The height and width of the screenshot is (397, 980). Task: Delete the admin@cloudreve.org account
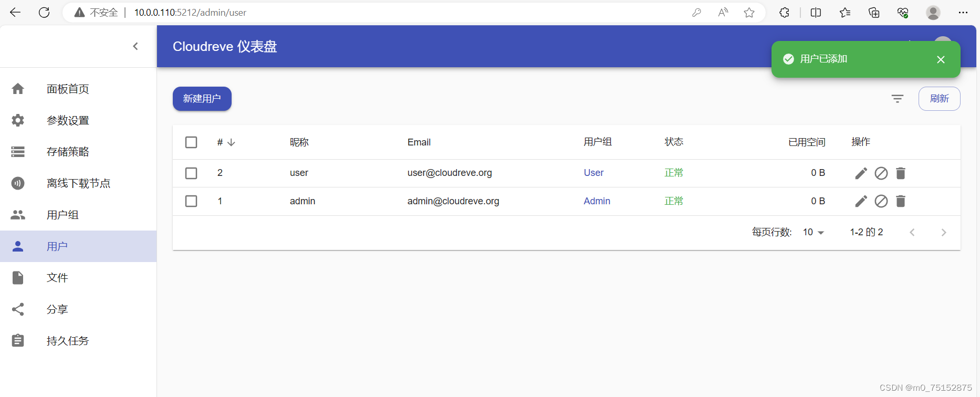coord(901,201)
